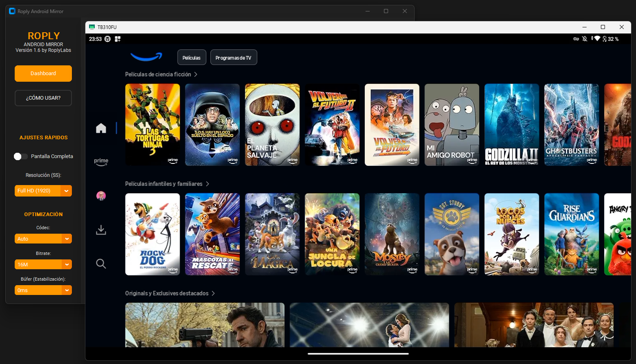This screenshot has height=364, width=636.
Task: Open the Prime Video home icon
Action: pos(101,128)
